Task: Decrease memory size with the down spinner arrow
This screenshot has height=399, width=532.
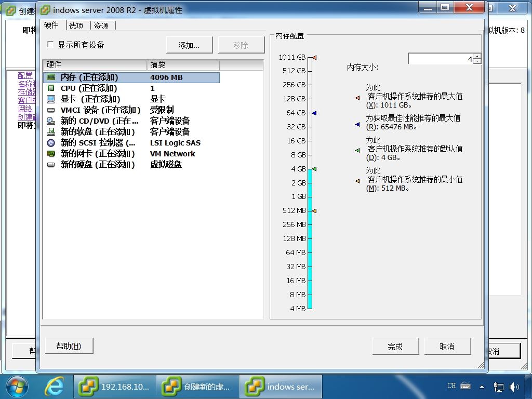Action: [477, 61]
